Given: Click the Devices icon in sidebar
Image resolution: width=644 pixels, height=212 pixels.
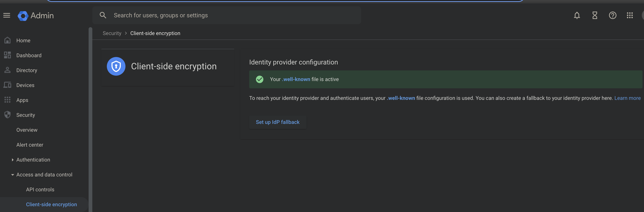Looking at the screenshot, I should 7,85.
